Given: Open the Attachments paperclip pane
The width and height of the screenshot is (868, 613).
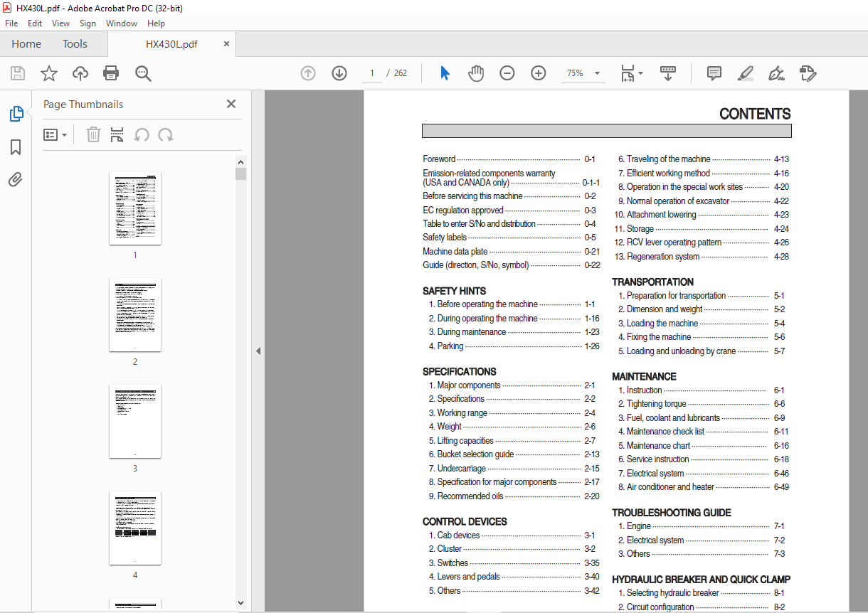Looking at the screenshot, I should coord(16,179).
